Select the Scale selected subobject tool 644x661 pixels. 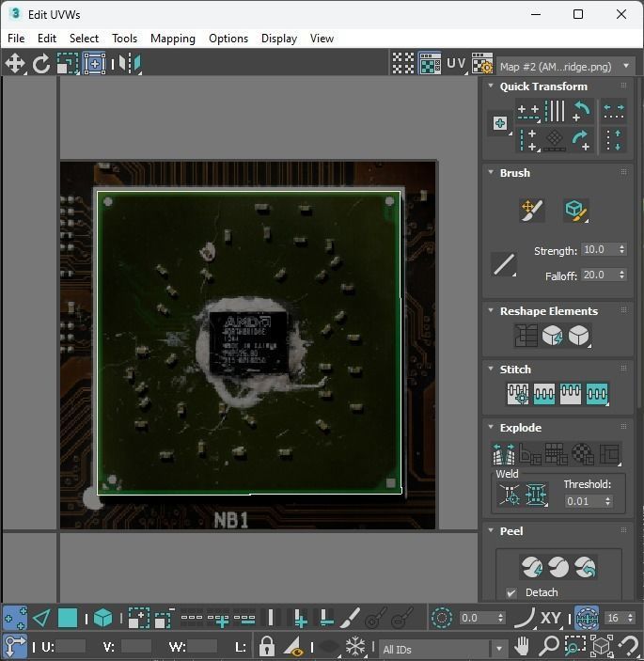pos(68,64)
